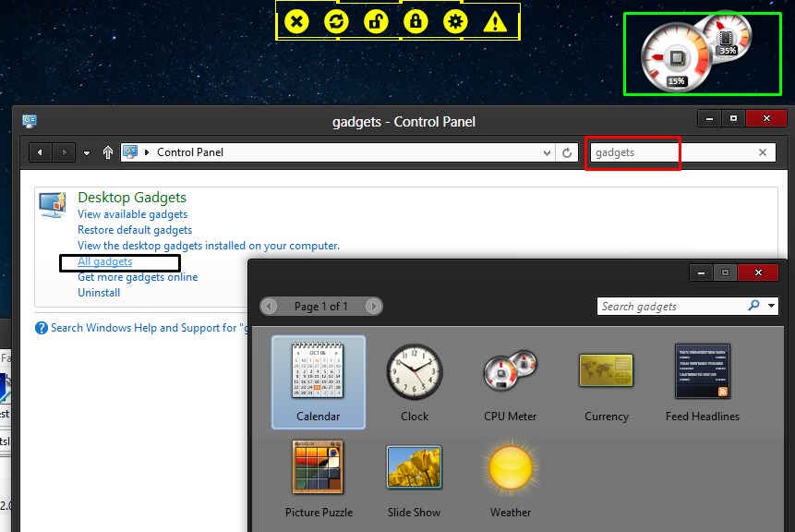Select the Calendar gadget
795x532 pixels.
(x=318, y=382)
